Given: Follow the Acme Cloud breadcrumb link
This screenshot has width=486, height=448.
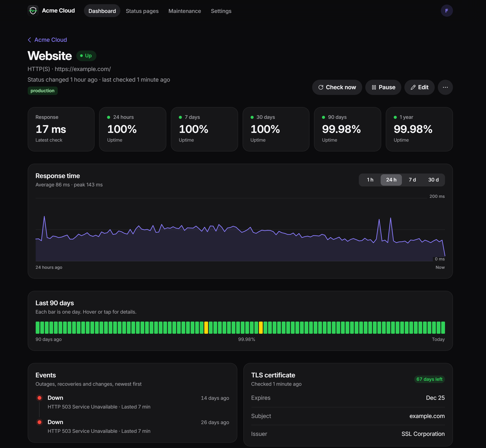Looking at the screenshot, I should pos(50,40).
